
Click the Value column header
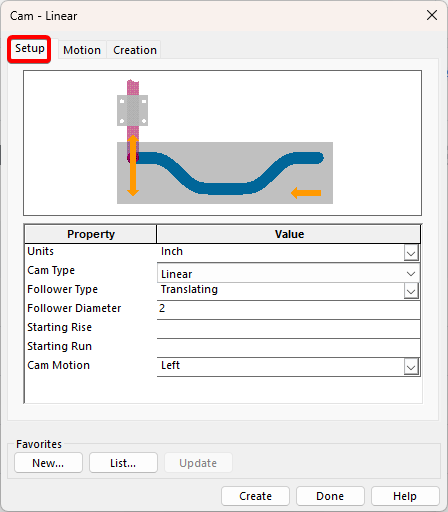coord(289,234)
